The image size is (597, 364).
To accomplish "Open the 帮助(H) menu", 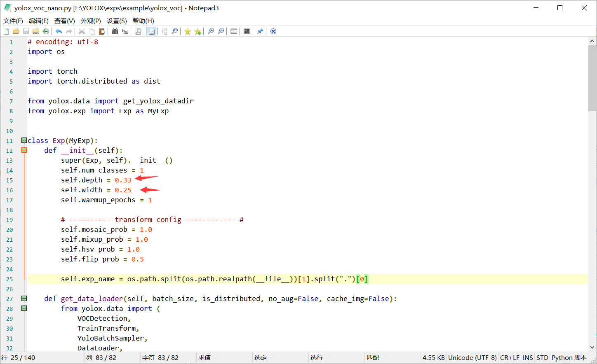I will (x=143, y=21).
